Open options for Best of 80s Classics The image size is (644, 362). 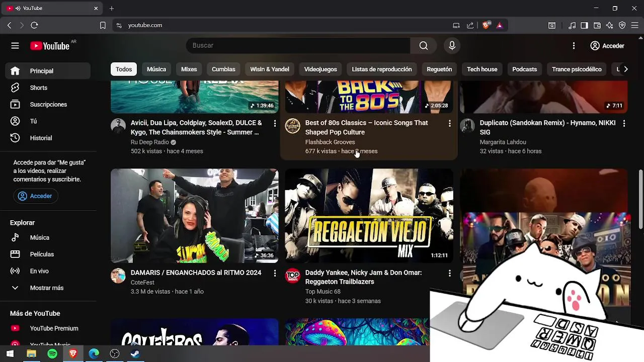point(449,123)
